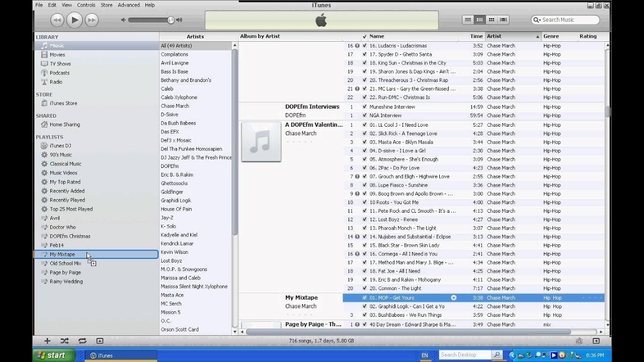Sort by Rating column header
This screenshot has height=362, width=644.
591,36
